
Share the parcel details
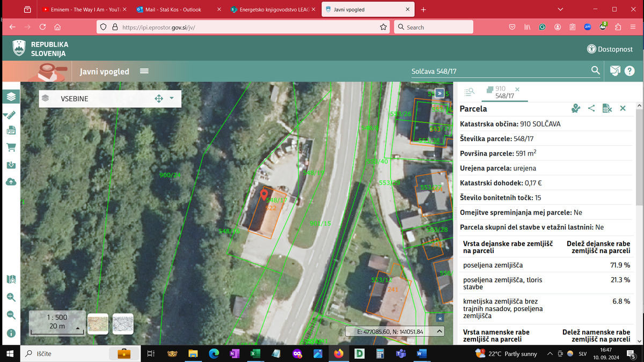point(591,108)
